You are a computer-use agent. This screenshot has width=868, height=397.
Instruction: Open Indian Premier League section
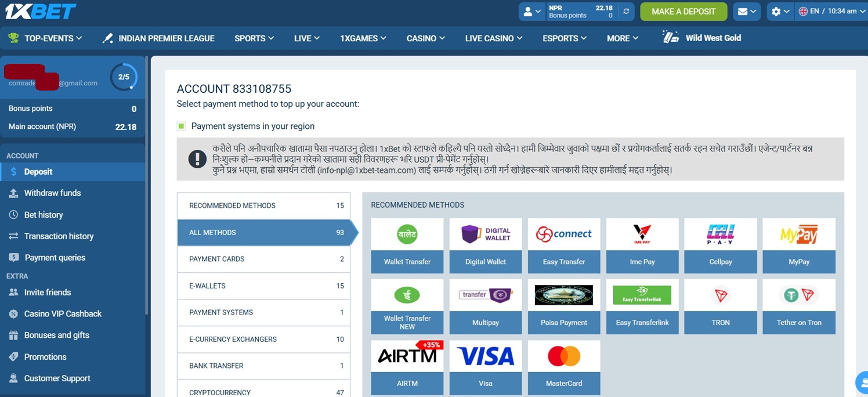point(158,38)
